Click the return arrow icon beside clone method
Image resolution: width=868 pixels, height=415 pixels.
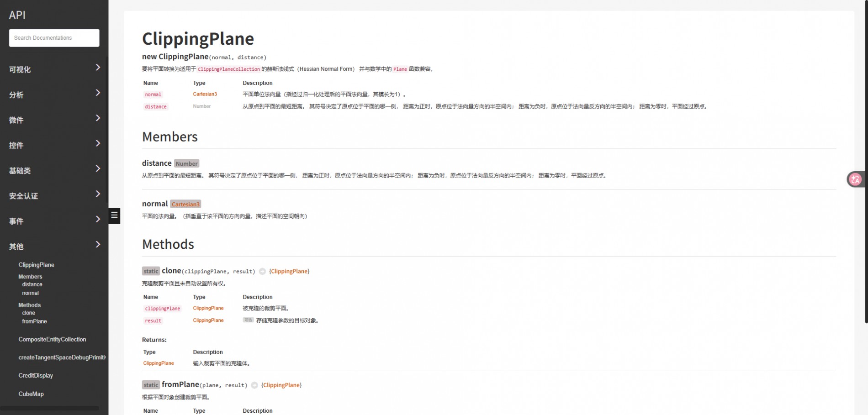262,271
